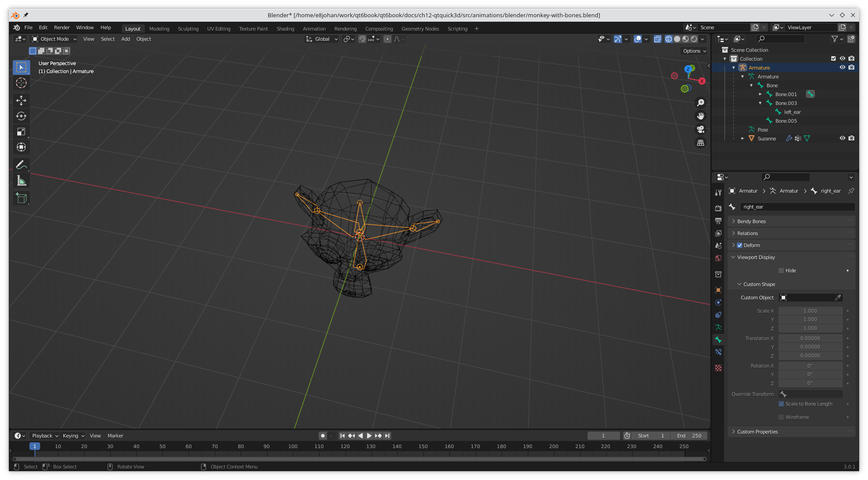The height and width of the screenshot is (480, 868).
Task: Enable the Hide bone checkbox
Action: (781, 271)
